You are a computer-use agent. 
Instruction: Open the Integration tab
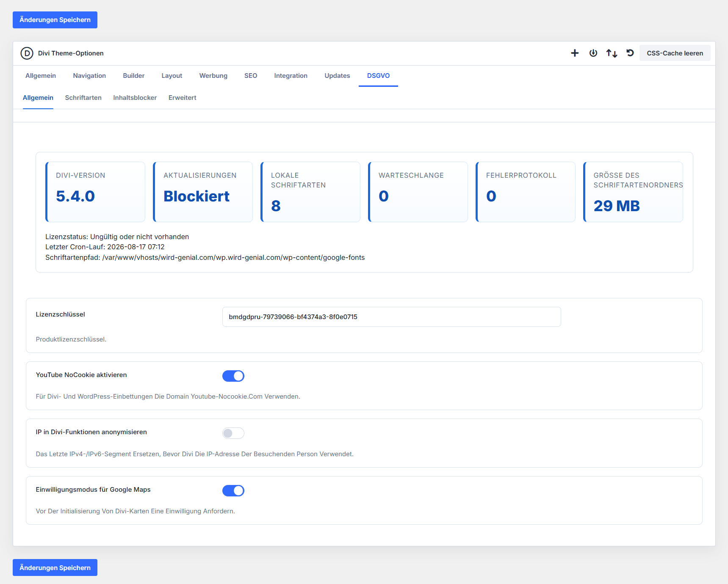point(291,76)
